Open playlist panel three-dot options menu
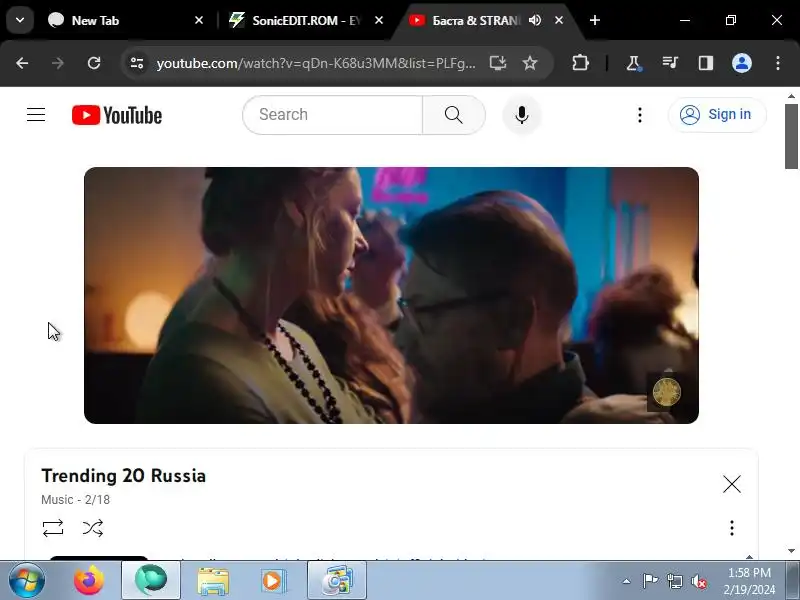800x600 pixels. (x=732, y=528)
